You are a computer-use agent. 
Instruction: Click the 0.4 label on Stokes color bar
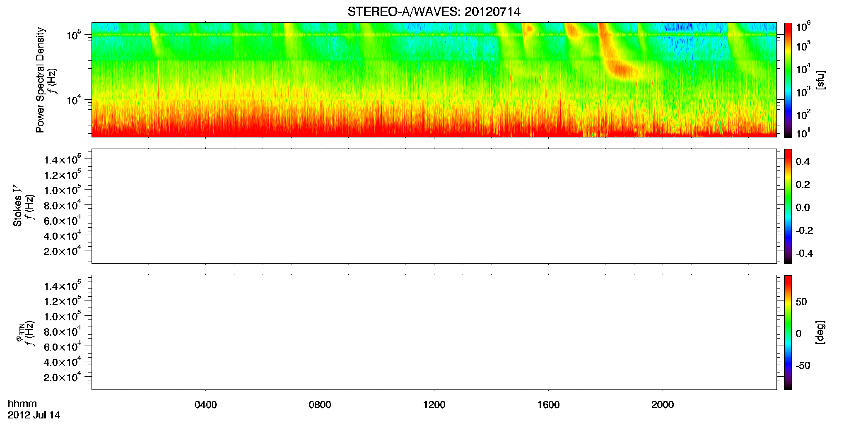pyautogui.click(x=803, y=162)
